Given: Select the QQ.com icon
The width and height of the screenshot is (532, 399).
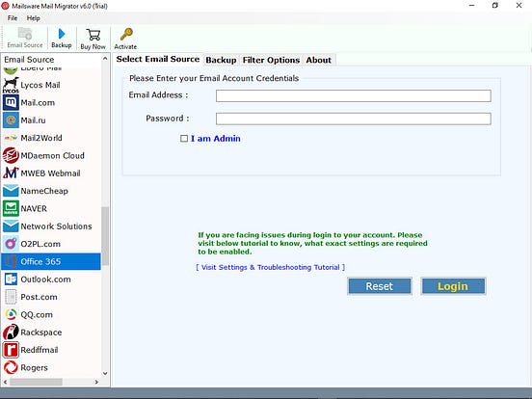Looking at the screenshot, I should [11, 314].
